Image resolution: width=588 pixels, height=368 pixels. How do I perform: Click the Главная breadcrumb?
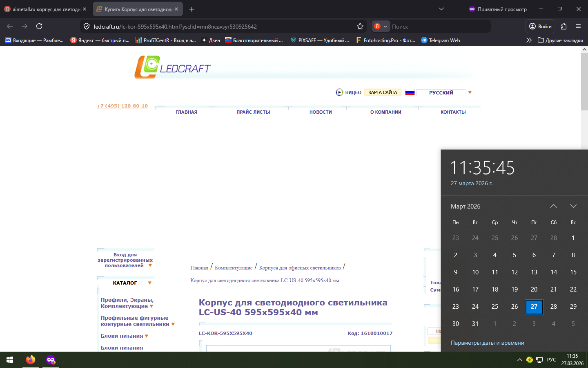click(199, 268)
